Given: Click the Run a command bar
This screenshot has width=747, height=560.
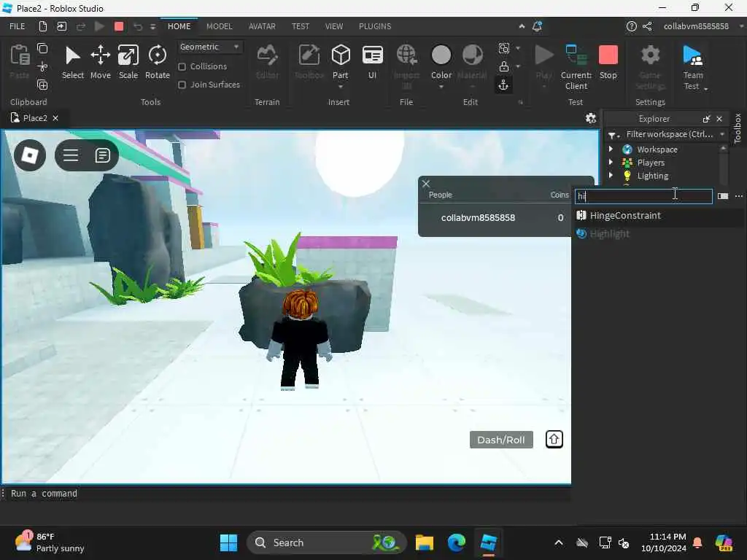Looking at the screenshot, I should [x=286, y=494].
